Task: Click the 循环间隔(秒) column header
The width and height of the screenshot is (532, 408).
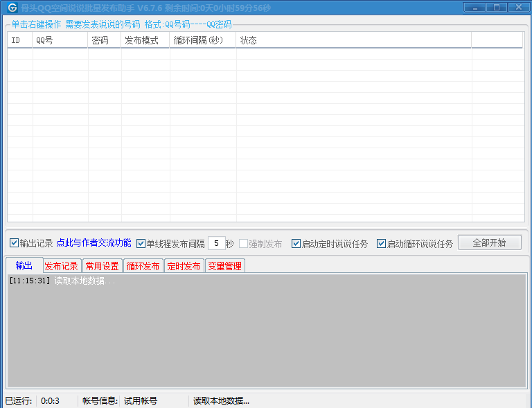Action: click(202, 40)
